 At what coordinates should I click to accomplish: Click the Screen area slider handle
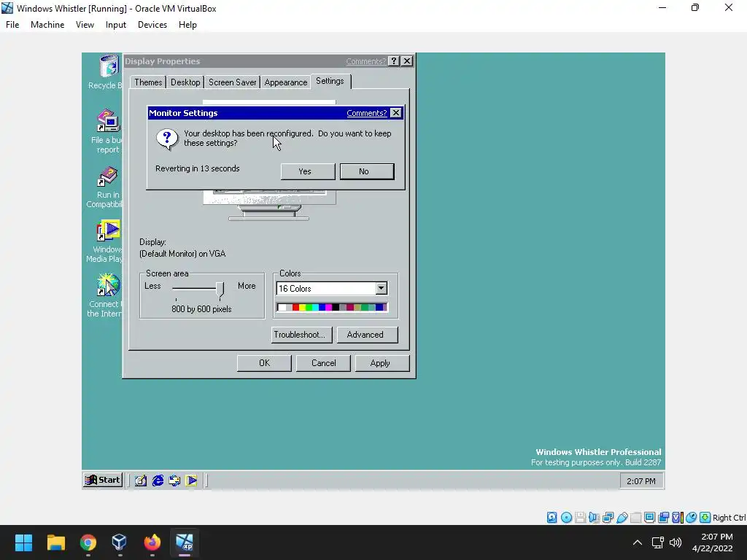click(220, 289)
